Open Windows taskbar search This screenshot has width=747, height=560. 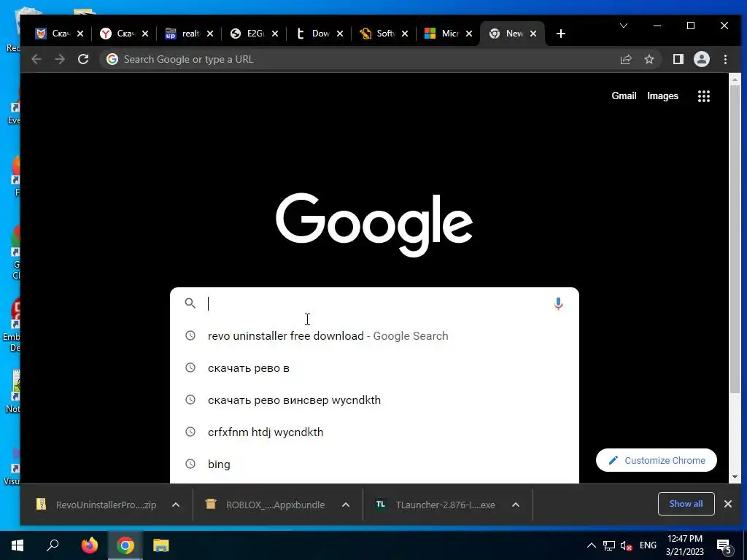pos(53,545)
